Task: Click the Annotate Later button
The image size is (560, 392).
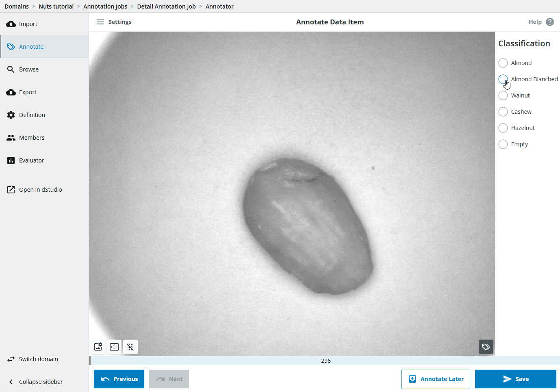Action: click(436, 379)
